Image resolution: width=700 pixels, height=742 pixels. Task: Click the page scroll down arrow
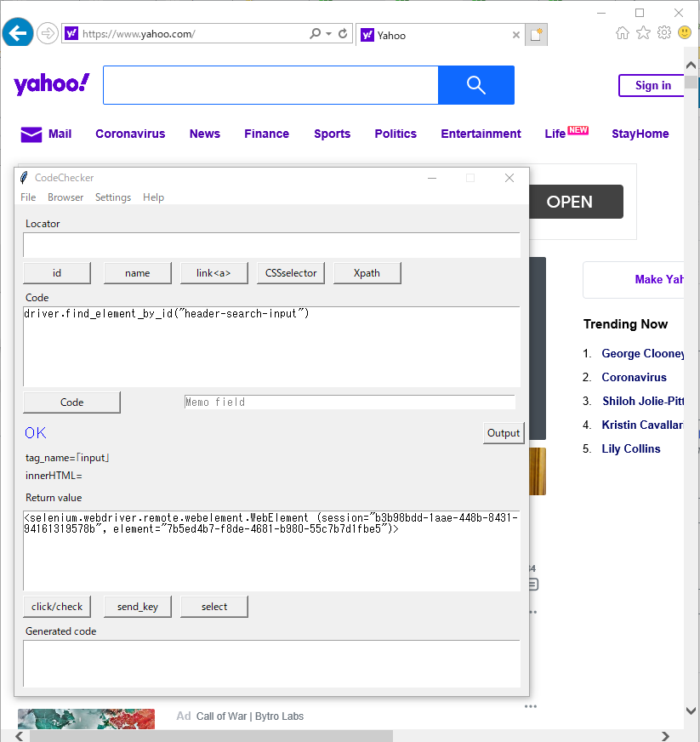tap(691, 711)
